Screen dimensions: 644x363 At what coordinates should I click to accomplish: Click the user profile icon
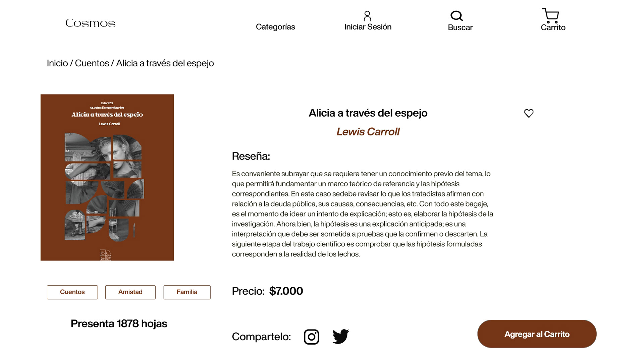(367, 16)
